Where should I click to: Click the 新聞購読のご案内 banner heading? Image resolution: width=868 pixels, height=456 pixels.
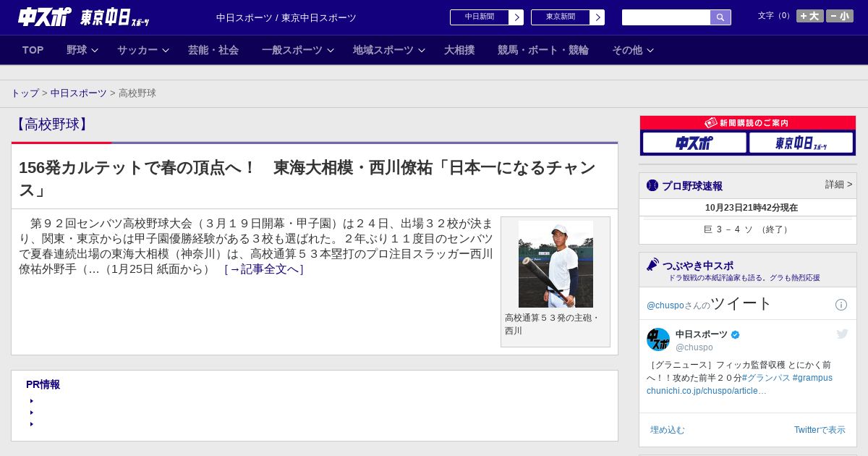(747, 123)
